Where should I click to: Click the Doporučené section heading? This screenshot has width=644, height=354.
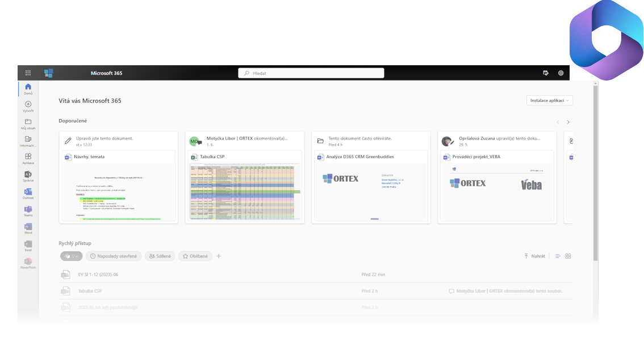coord(73,121)
